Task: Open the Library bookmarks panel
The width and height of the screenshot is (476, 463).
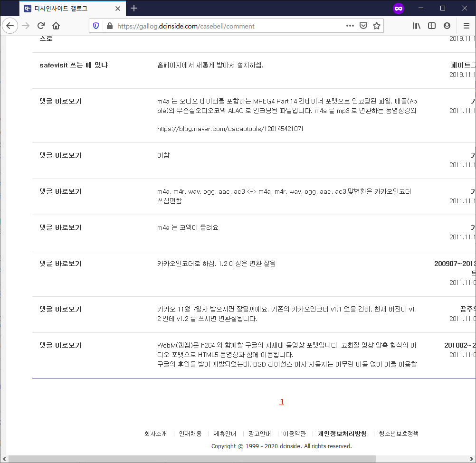Action: click(x=417, y=26)
